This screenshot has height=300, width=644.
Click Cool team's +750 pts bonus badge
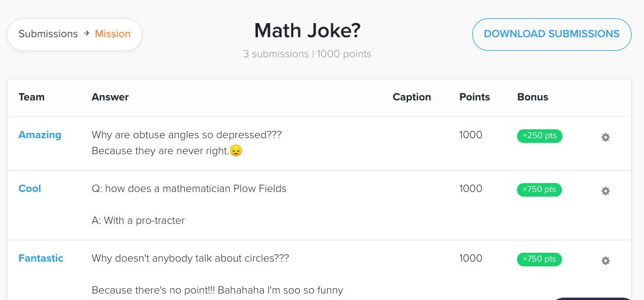click(540, 190)
